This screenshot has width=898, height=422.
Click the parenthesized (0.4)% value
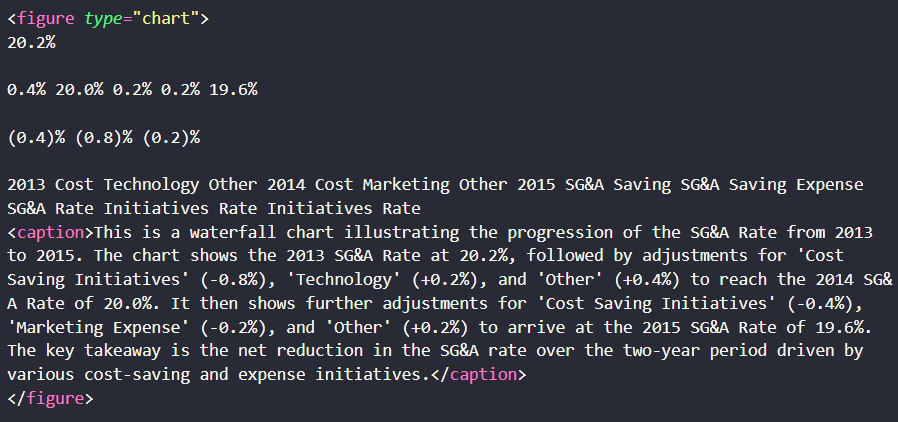tap(36, 137)
